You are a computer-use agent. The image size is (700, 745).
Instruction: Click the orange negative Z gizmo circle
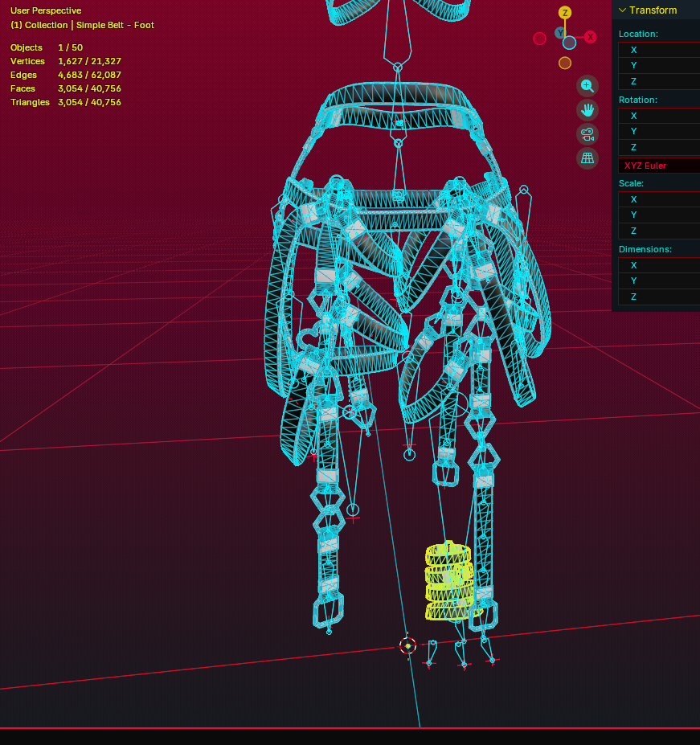(x=564, y=63)
